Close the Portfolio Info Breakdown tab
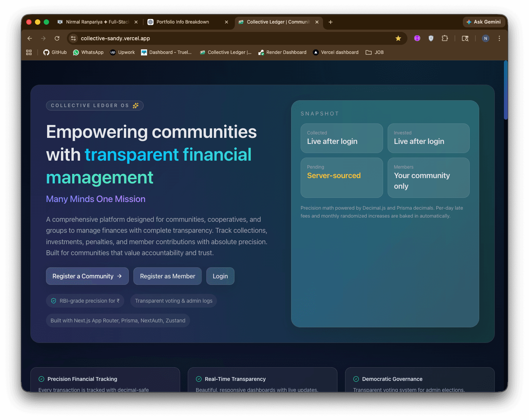Image resolution: width=529 pixels, height=420 pixels. coord(226,22)
